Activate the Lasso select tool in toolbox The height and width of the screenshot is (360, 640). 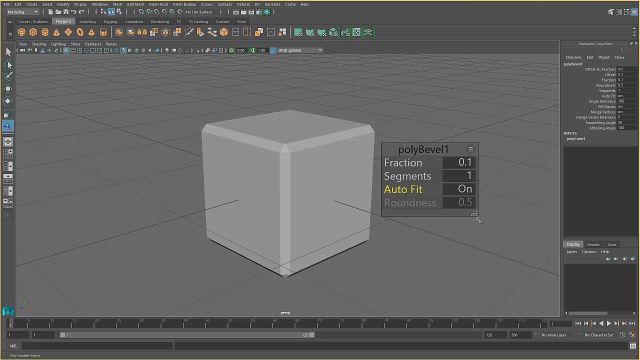(8, 64)
